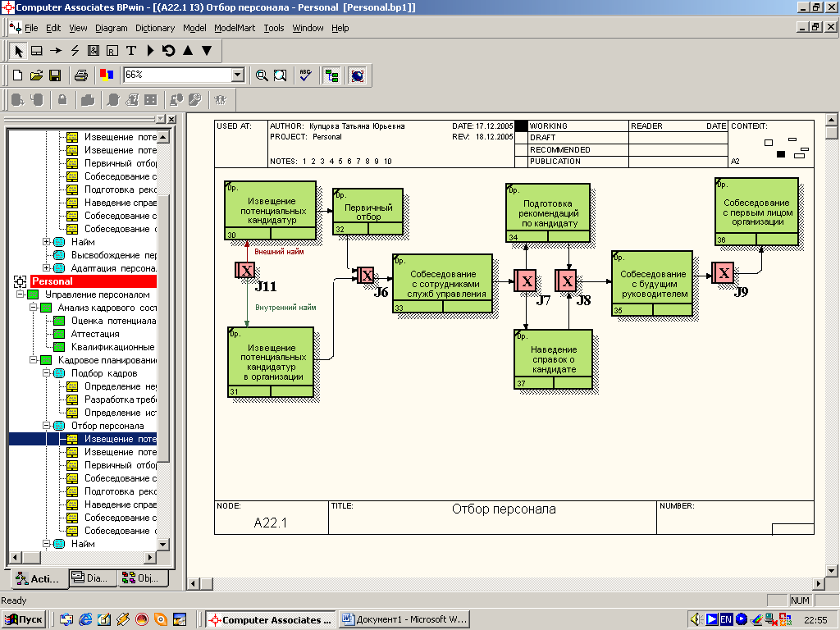Expand the upper Найм tree node
840x630 pixels.
(47, 242)
